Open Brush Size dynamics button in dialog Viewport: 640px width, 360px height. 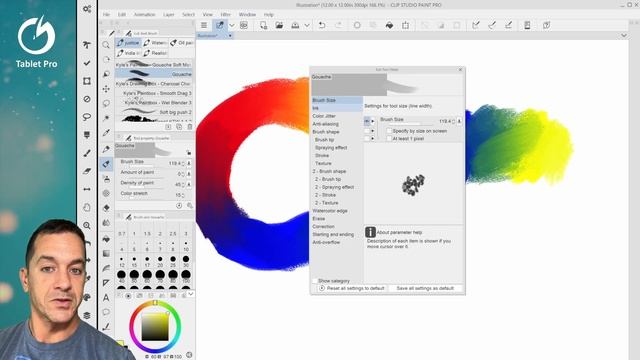click(x=459, y=121)
